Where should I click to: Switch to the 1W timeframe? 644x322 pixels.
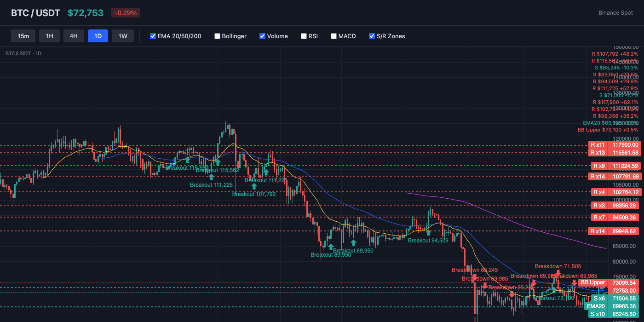pyautogui.click(x=123, y=35)
